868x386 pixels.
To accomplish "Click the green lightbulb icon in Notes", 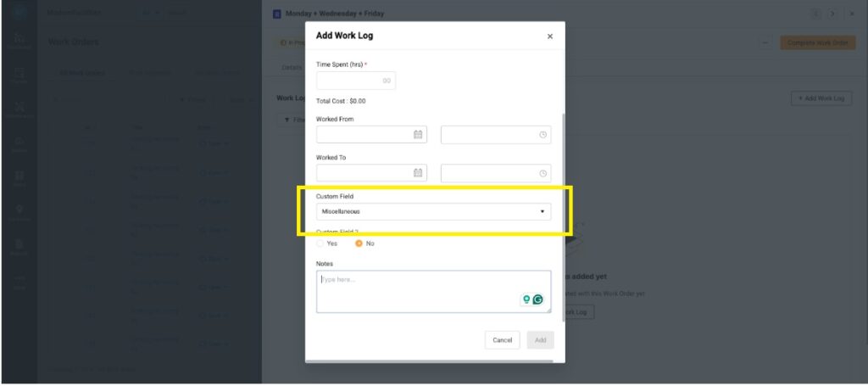I will tap(526, 299).
